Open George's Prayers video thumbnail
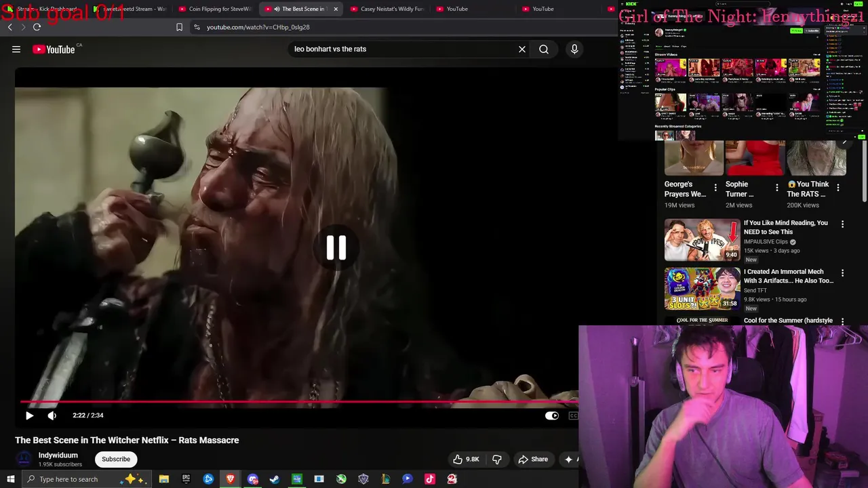 coord(694,158)
